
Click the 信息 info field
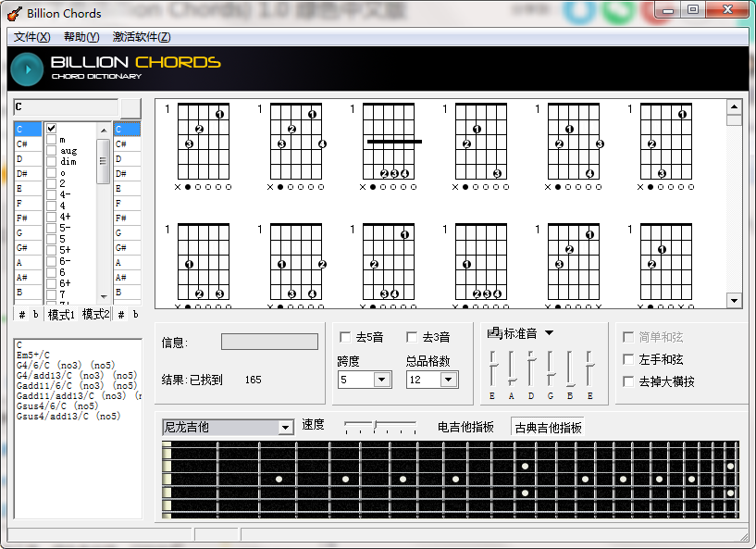pyautogui.click(x=269, y=342)
